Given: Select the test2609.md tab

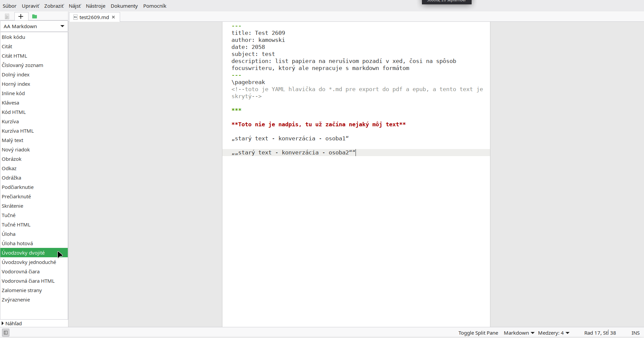Looking at the screenshot, I should pyautogui.click(x=94, y=17).
